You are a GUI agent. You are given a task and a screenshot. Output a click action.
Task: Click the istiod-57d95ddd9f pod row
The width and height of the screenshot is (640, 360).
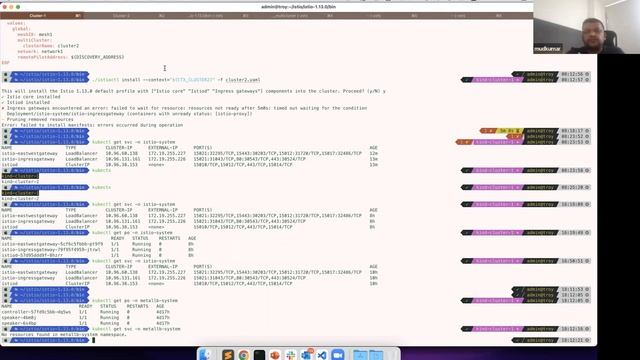(x=98, y=255)
